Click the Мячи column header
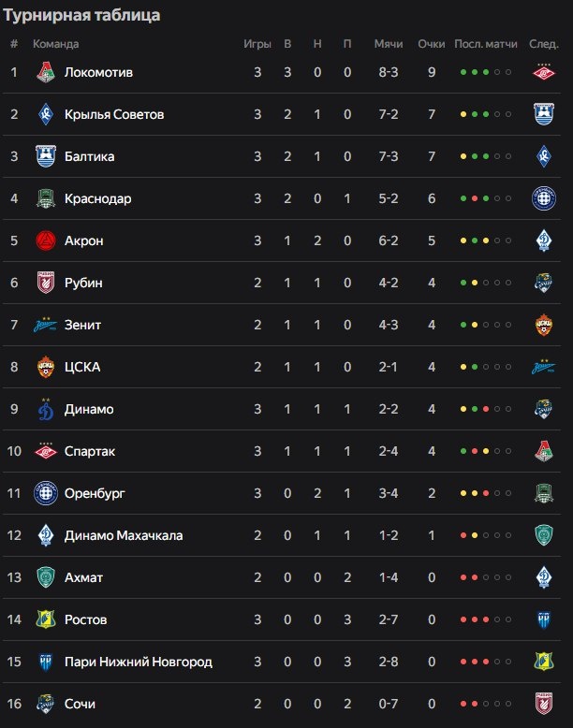Image resolution: width=573 pixels, height=728 pixels. point(389,44)
